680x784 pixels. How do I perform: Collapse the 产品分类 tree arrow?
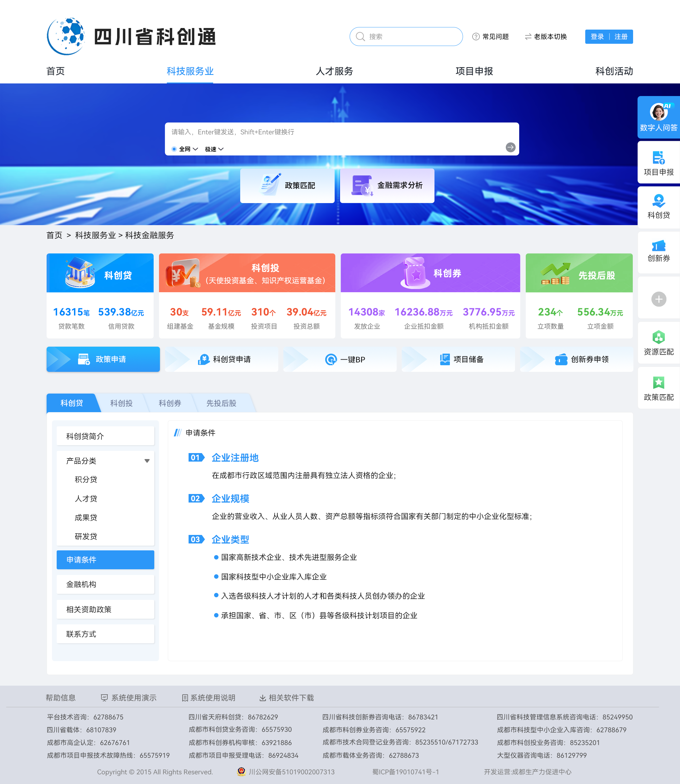147,461
